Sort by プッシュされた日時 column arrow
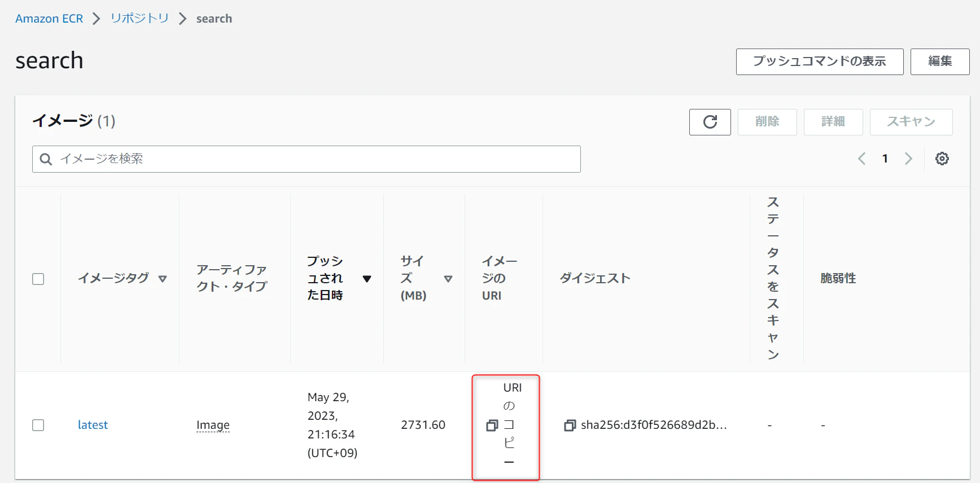 (x=367, y=279)
